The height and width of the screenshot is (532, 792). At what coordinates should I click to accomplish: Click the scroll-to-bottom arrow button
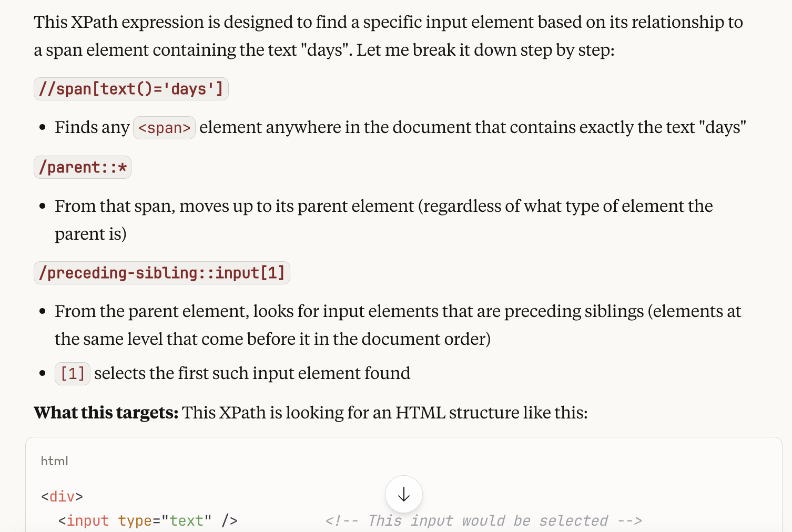(403, 494)
